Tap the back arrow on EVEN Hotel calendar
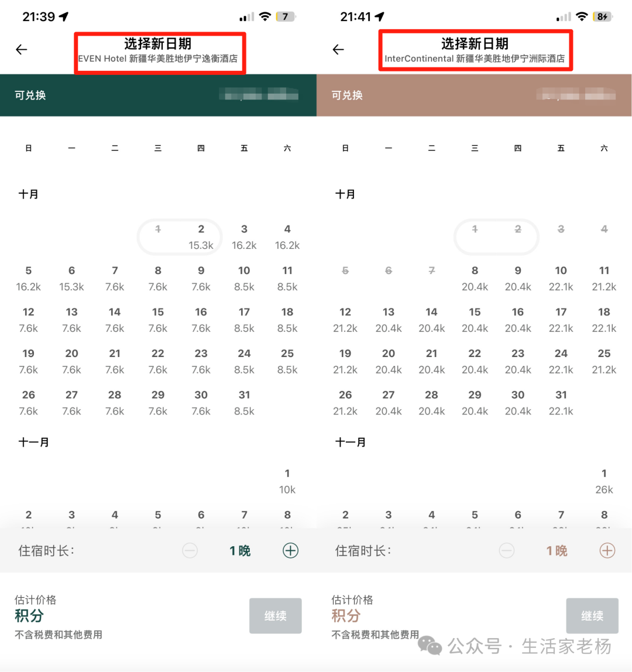 [22, 50]
